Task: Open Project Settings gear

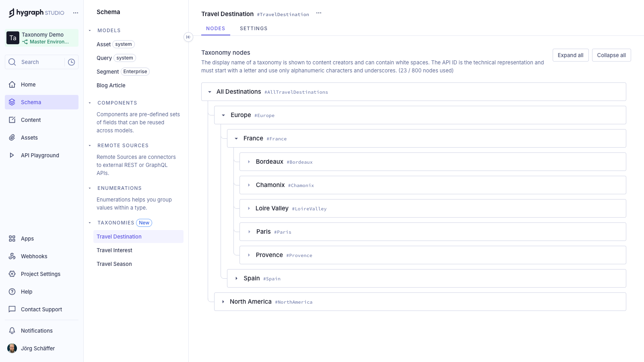Action: pos(12,274)
